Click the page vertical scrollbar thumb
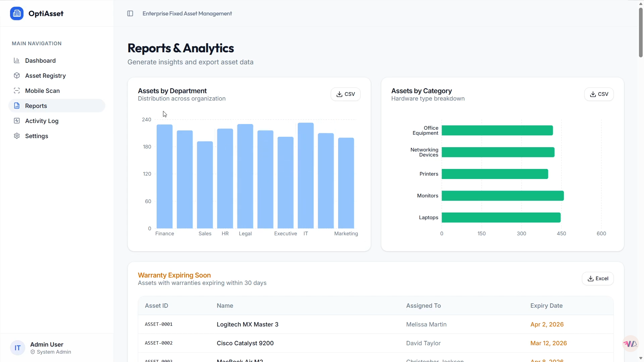Viewport: 644px width, 362px height. pos(641,32)
